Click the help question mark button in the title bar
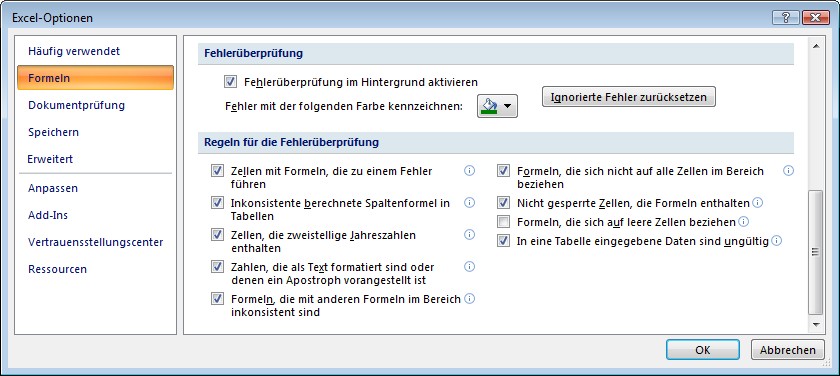 coord(785,18)
